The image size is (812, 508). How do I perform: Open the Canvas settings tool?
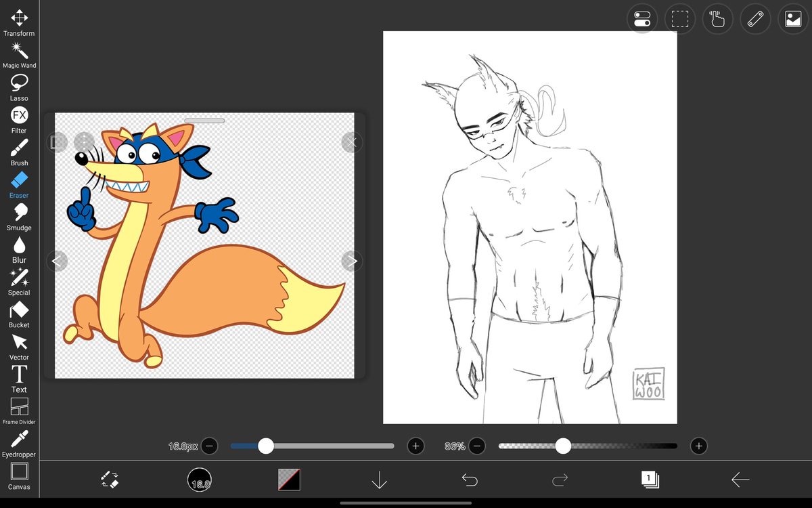(19, 476)
